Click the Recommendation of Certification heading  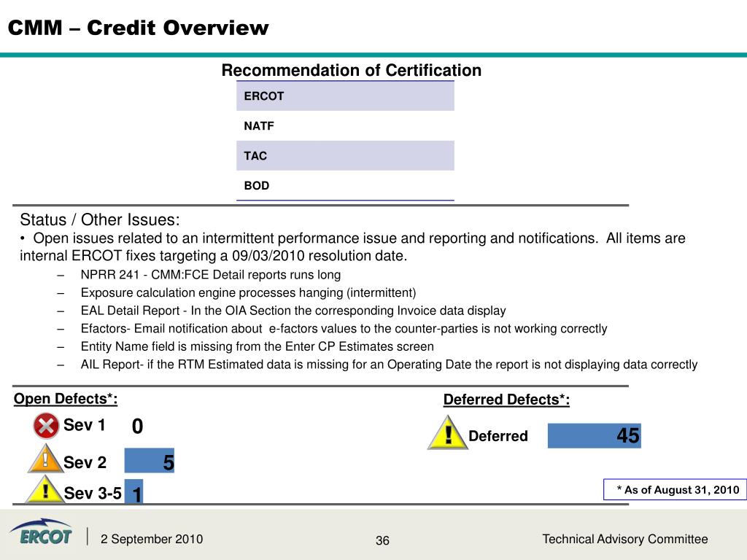(352, 71)
